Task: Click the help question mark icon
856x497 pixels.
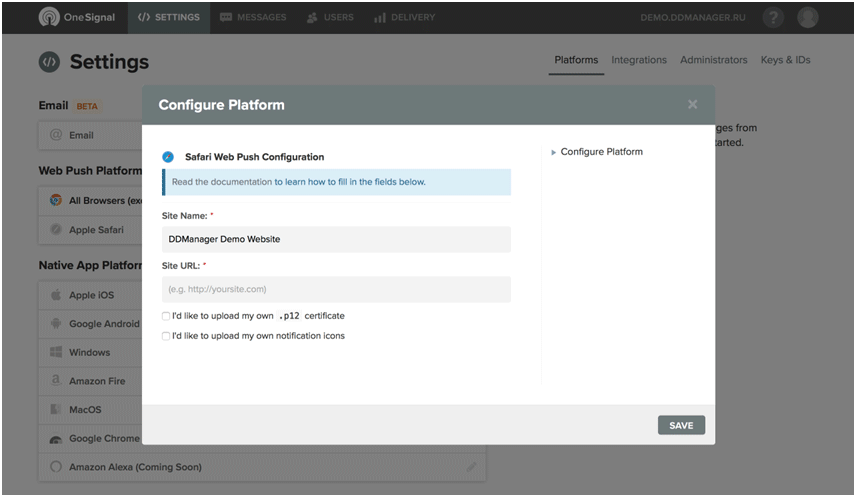Action: (773, 17)
